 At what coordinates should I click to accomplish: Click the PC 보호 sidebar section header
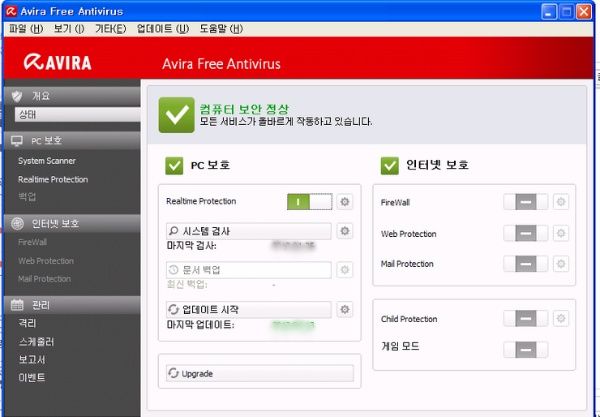click(73, 141)
